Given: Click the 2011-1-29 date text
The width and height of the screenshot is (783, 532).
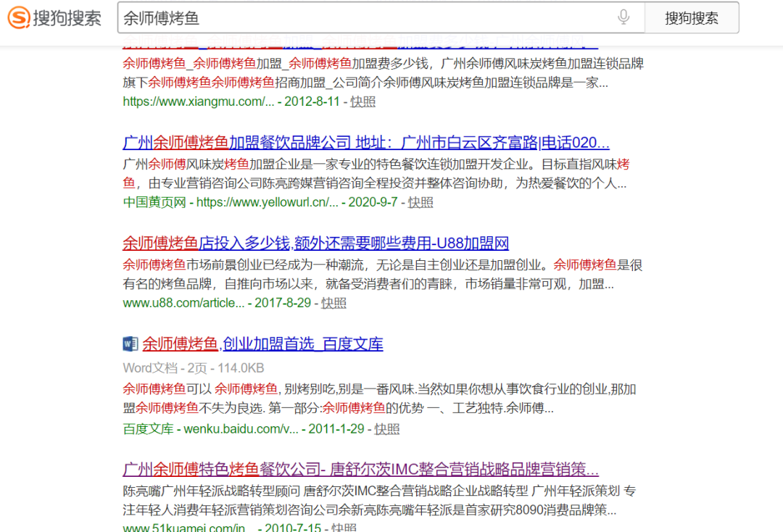Looking at the screenshot, I should point(336,428).
